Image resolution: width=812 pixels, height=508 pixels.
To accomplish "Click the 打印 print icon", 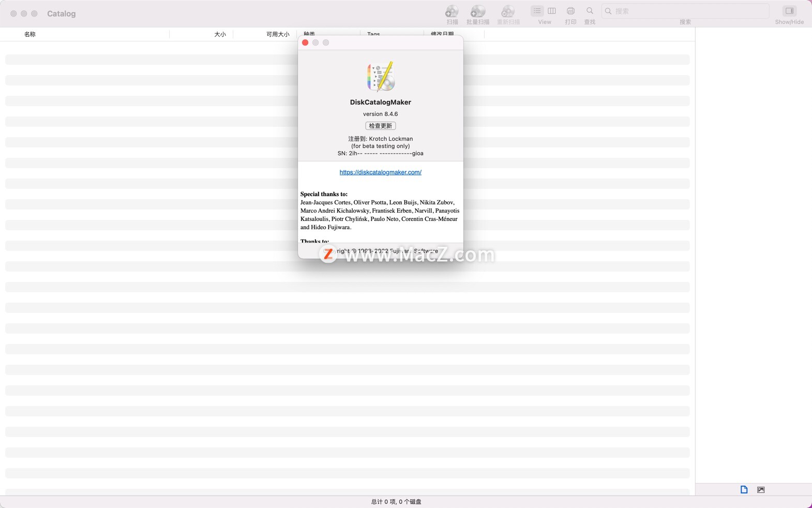I will click(x=570, y=11).
